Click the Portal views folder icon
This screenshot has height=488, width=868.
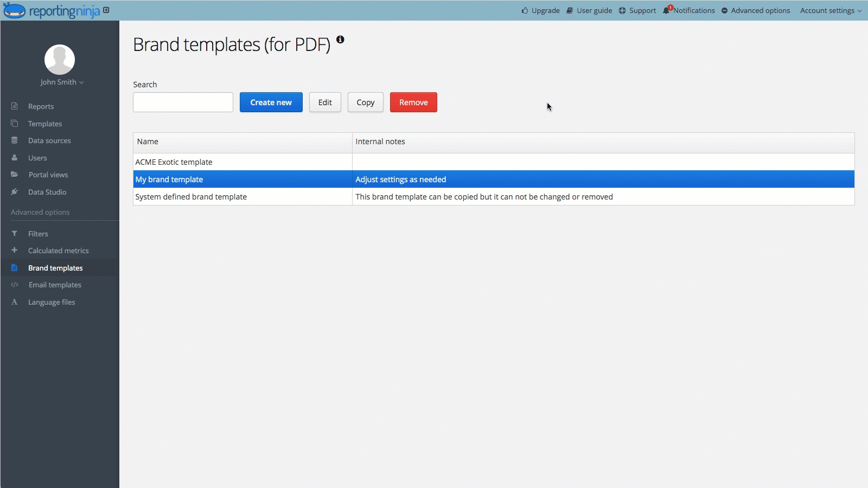tap(15, 175)
